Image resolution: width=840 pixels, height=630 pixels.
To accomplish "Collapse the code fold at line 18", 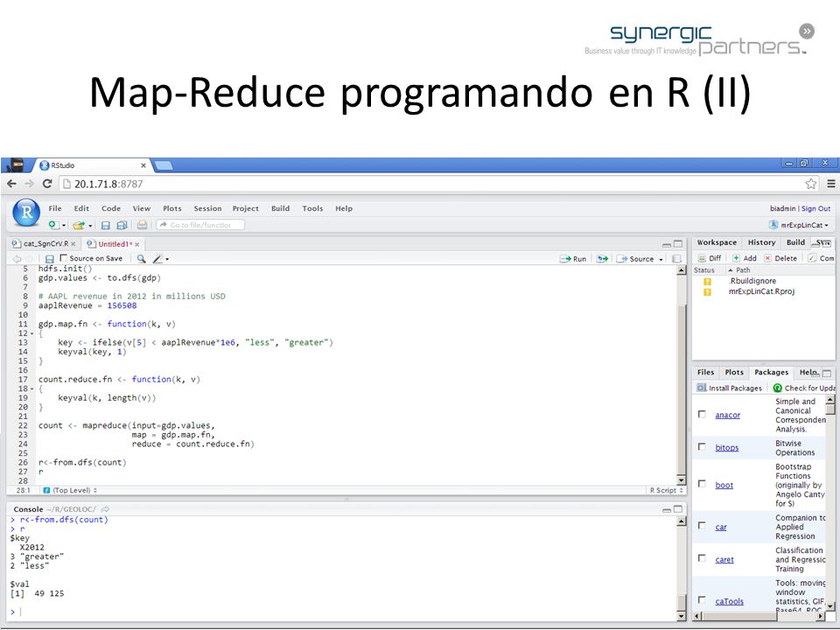I will [31, 388].
